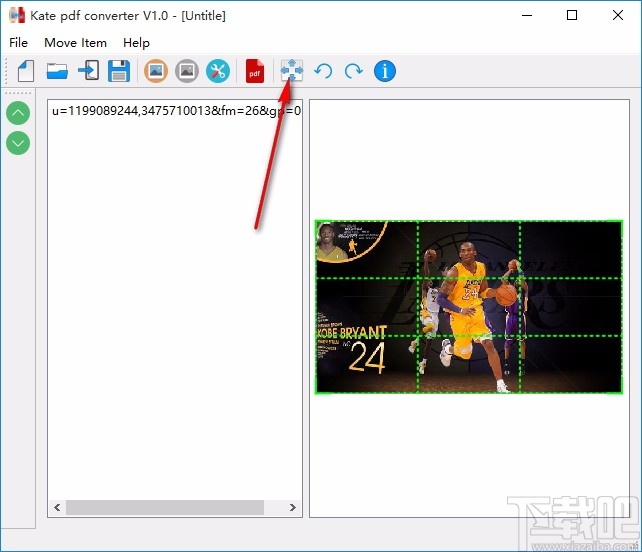Viewport: 642px width, 552px height.
Task: Open file with the blue folder icon
Action: (57, 71)
